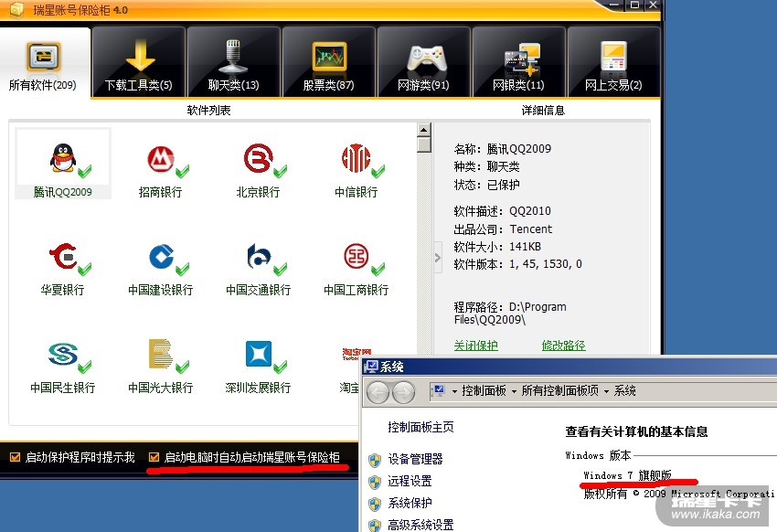Expand dropdown arrow before 系统 breadcrumb
The image size is (777, 532).
pyautogui.click(x=607, y=391)
